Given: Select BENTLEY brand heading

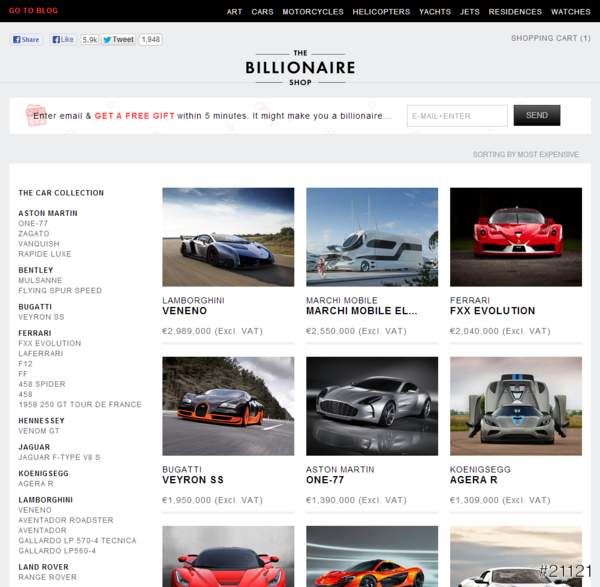Looking at the screenshot, I should pos(36,270).
